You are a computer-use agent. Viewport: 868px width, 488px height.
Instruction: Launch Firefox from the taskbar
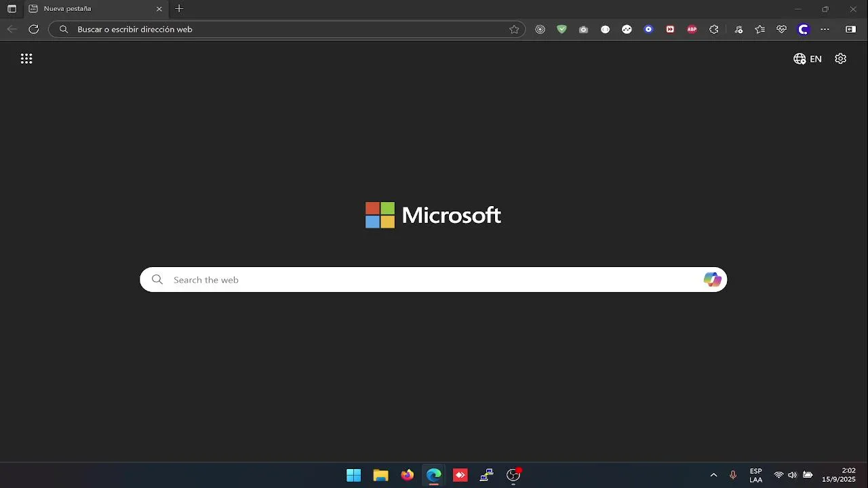coord(407,475)
